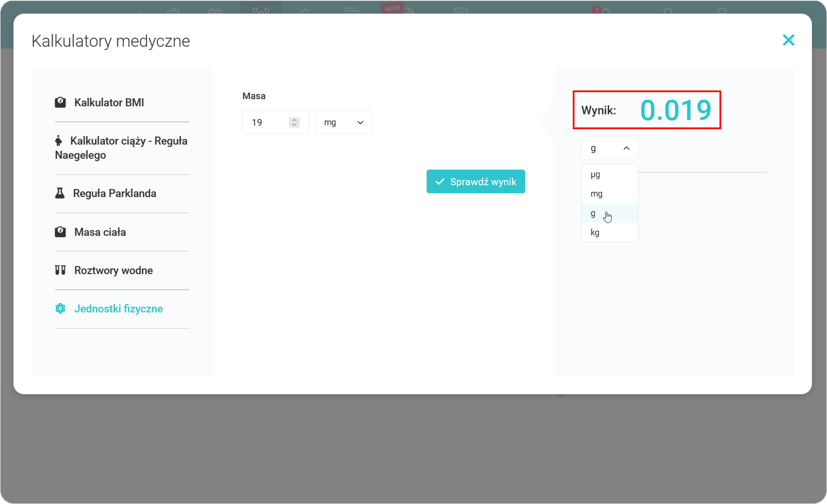Open the Kalkulator BMI calculator
Screen dimensions: 827x504
(109, 102)
